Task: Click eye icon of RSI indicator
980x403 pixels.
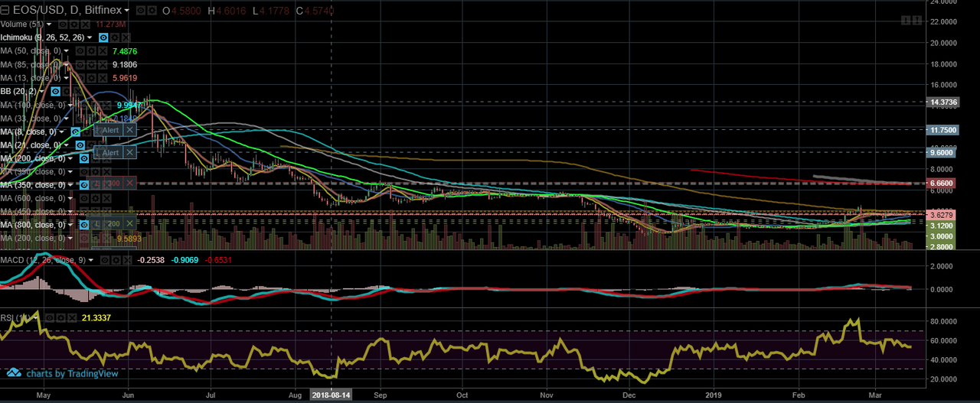Action: 50,318
